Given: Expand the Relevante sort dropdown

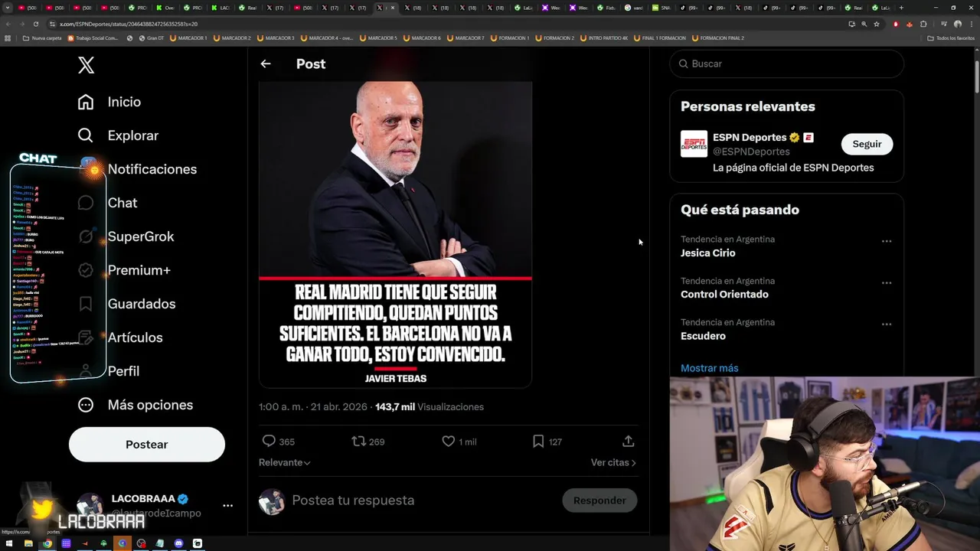Looking at the screenshot, I should (285, 462).
